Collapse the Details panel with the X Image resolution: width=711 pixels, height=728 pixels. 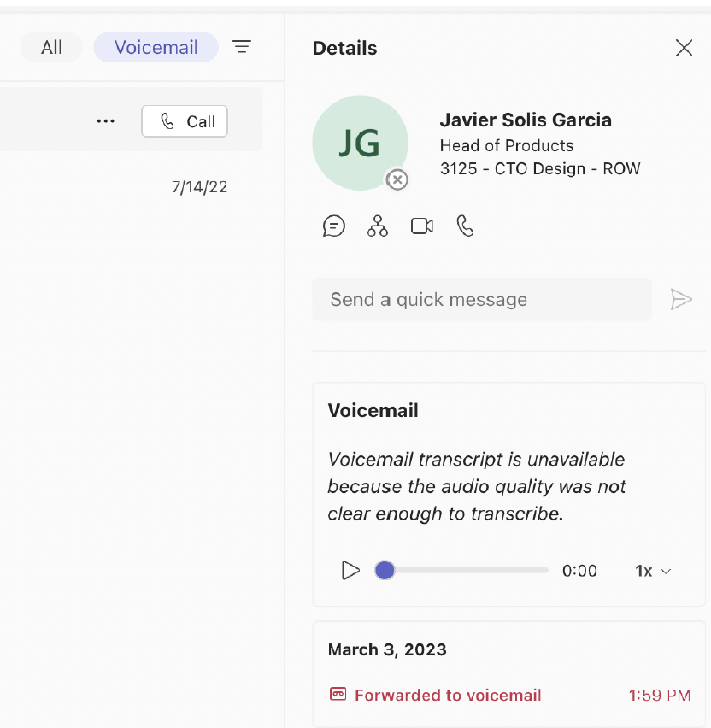(x=684, y=48)
